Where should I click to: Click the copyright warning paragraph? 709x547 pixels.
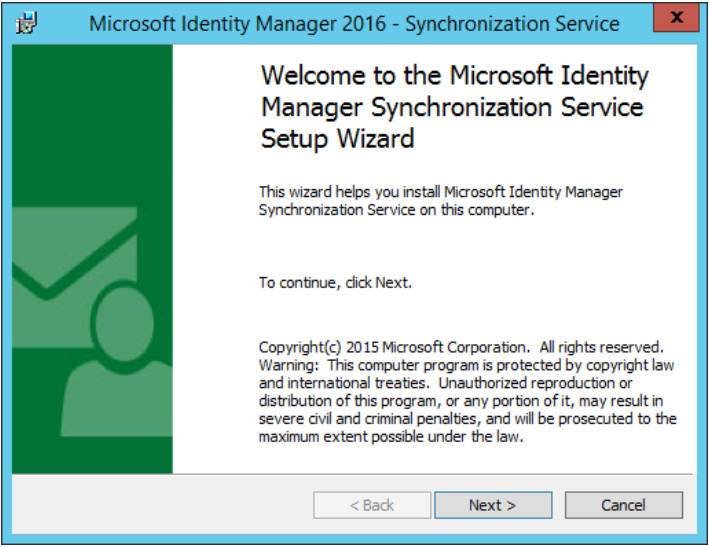click(x=468, y=391)
